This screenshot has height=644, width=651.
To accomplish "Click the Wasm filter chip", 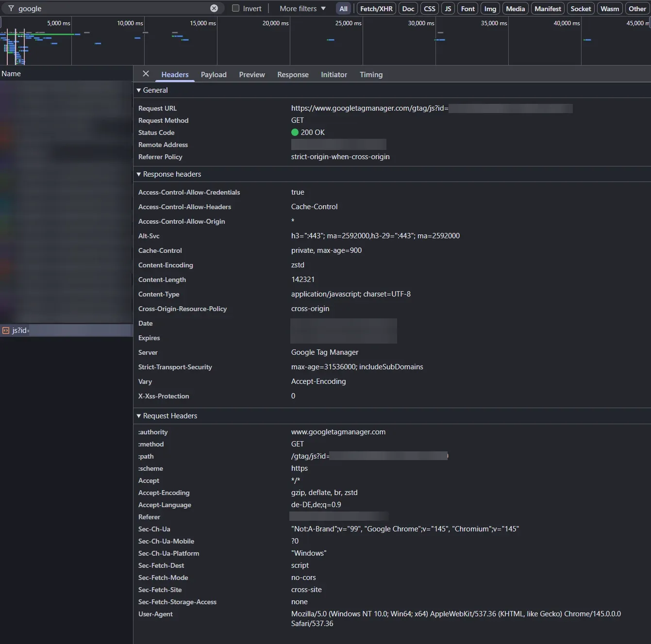I will point(609,8).
